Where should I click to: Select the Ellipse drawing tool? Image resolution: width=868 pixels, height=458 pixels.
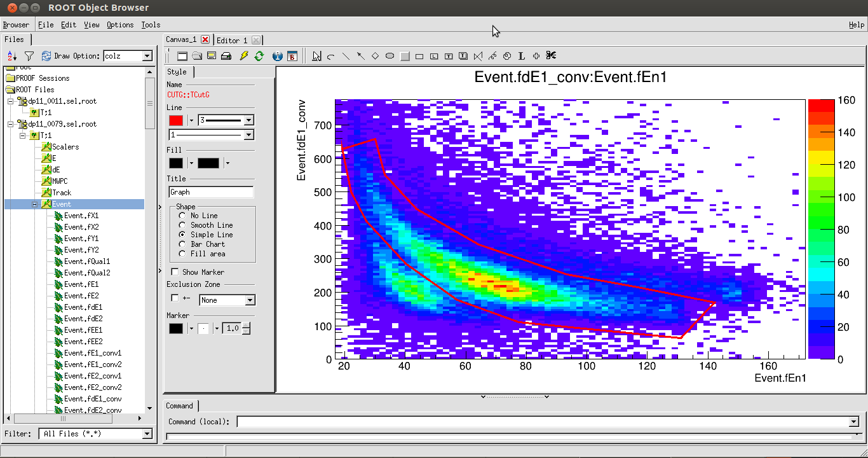(390, 56)
